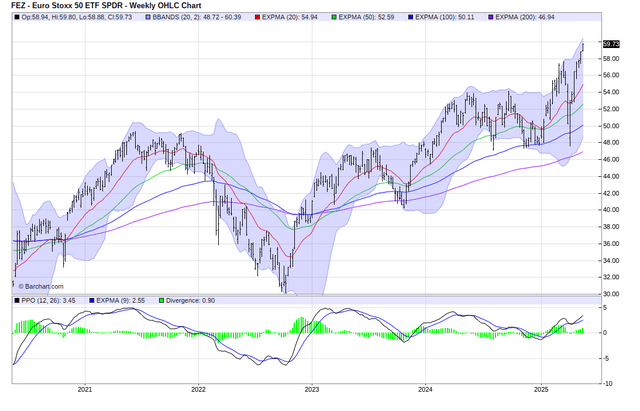This screenshot has width=640, height=411.
Task: Click the 'EXPMA (200): 46.94' label
Action: 525,17
